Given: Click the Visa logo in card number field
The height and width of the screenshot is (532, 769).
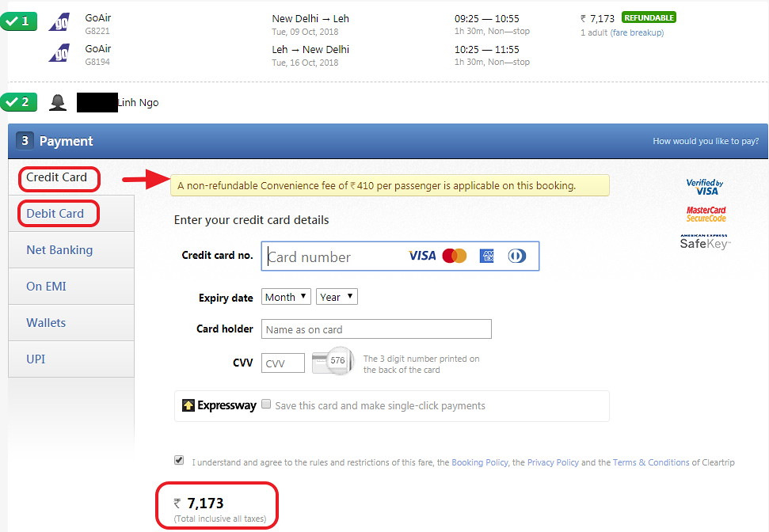Looking at the screenshot, I should click(422, 256).
